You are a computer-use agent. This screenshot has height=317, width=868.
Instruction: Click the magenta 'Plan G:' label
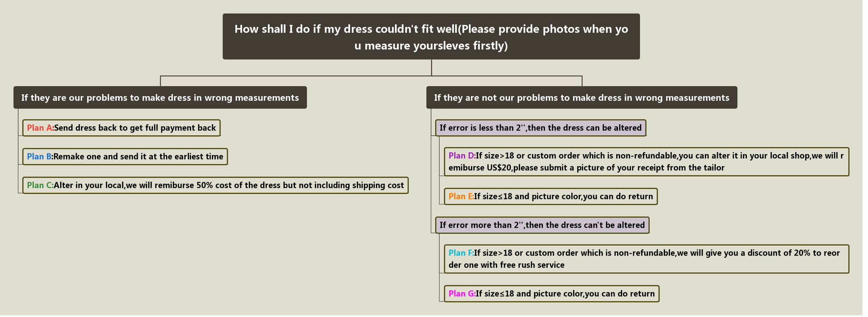tap(462, 294)
